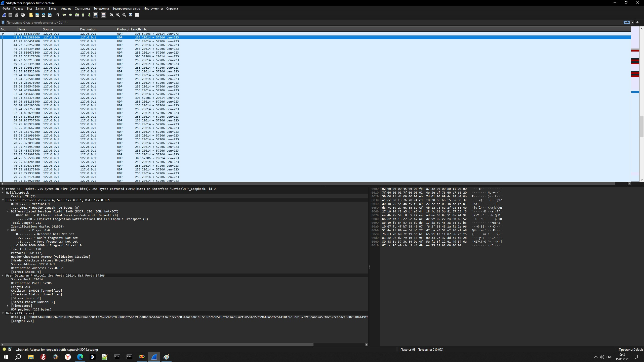This screenshot has width=644, height=362.
Task: Open the Захват menu
Action: point(53,9)
